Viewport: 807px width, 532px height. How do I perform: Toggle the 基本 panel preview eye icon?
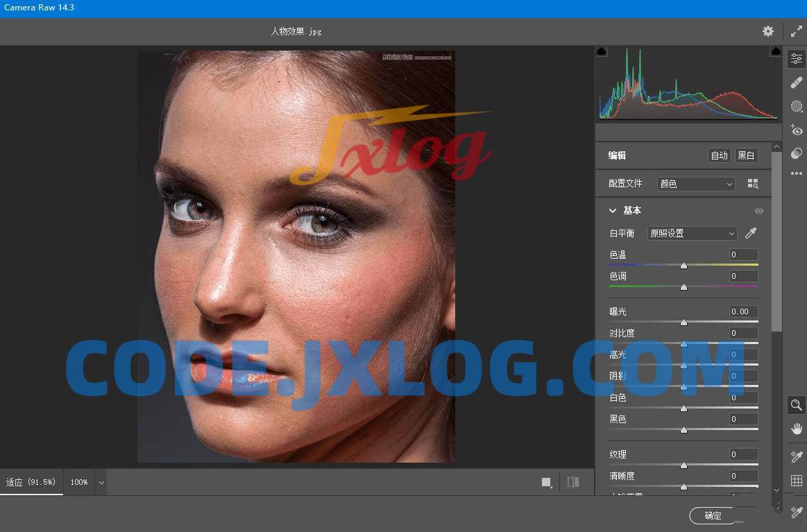pyautogui.click(x=759, y=211)
